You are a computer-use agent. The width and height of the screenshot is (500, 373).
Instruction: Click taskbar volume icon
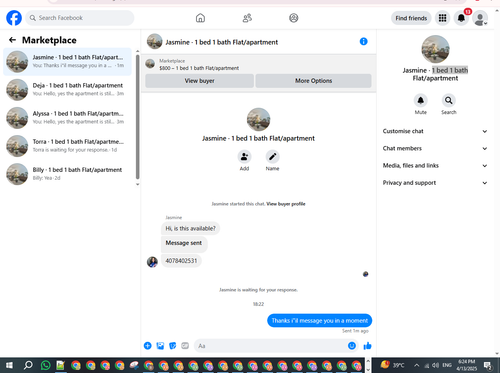click(x=435, y=365)
